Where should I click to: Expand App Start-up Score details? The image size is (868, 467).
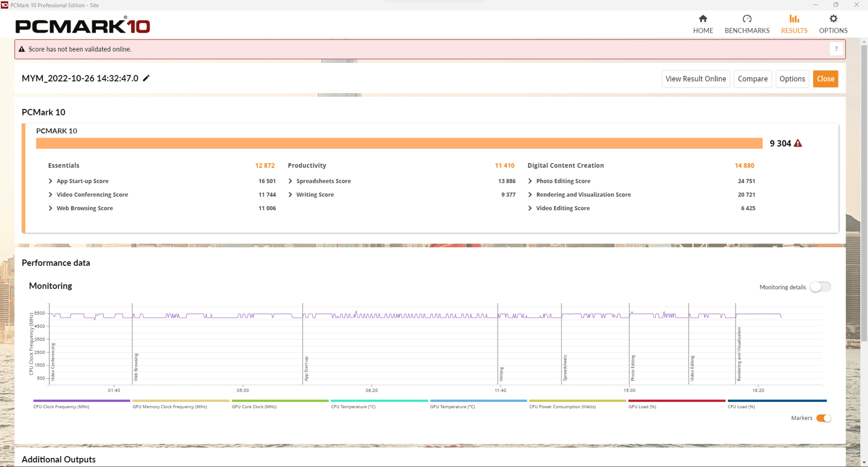(51, 181)
